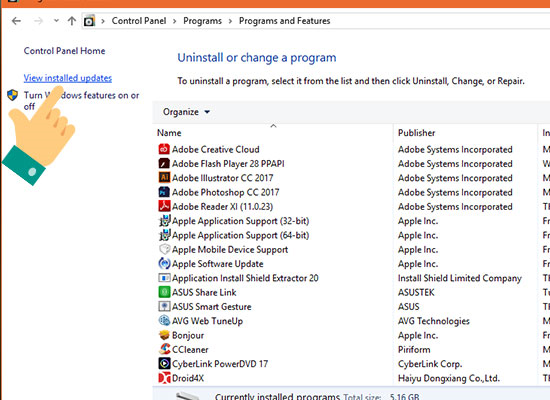Click the Bonjour package icon
The width and height of the screenshot is (550, 400).
(x=164, y=335)
